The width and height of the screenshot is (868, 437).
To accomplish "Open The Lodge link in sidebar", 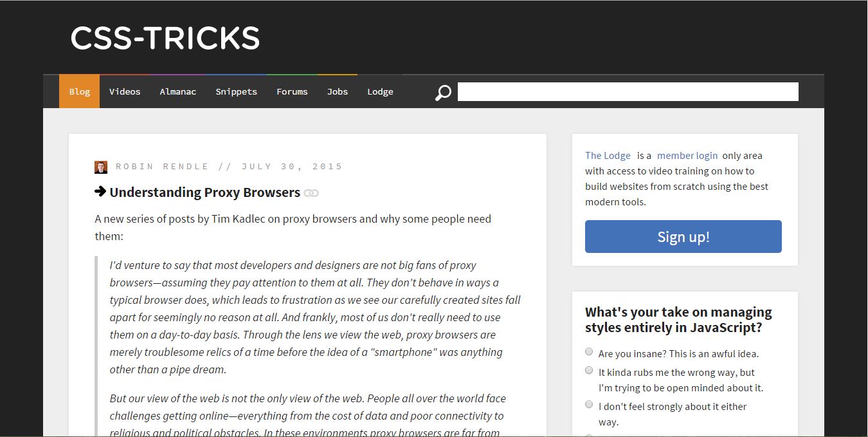I will coord(608,155).
